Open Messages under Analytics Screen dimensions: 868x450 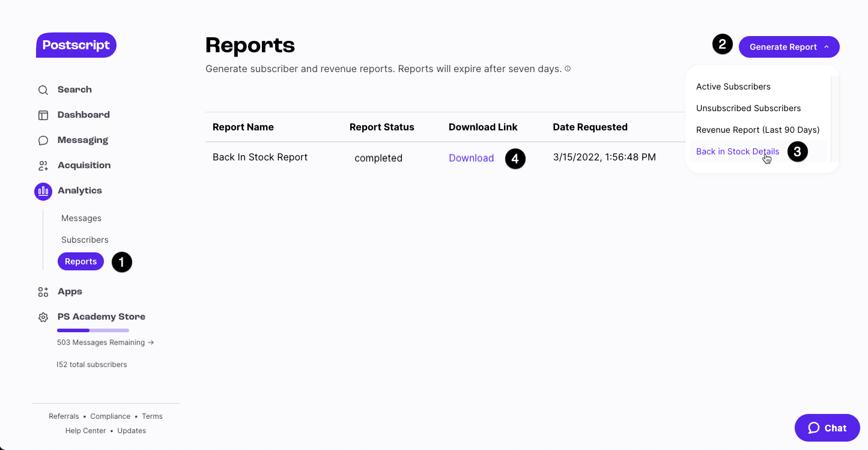coord(81,218)
